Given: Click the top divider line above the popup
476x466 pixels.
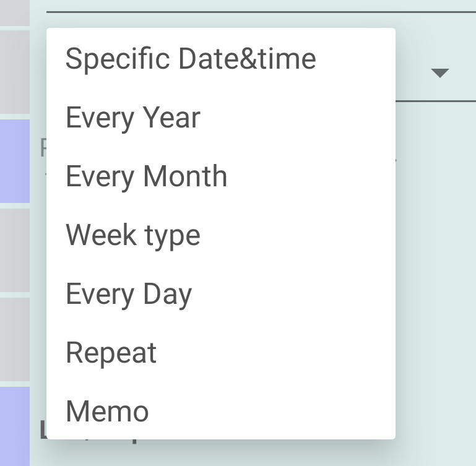Looking at the screenshot, I should point(260,12).
